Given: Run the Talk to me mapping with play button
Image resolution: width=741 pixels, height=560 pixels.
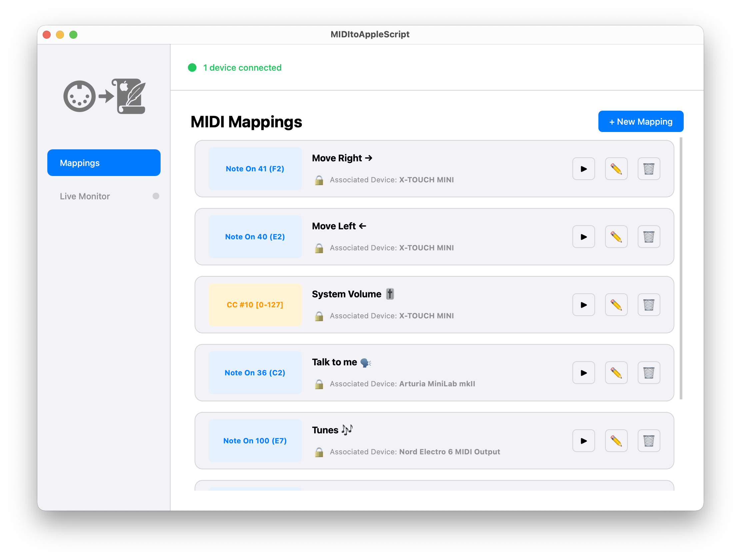Looking at the screenshot, I should pos(583,373).
